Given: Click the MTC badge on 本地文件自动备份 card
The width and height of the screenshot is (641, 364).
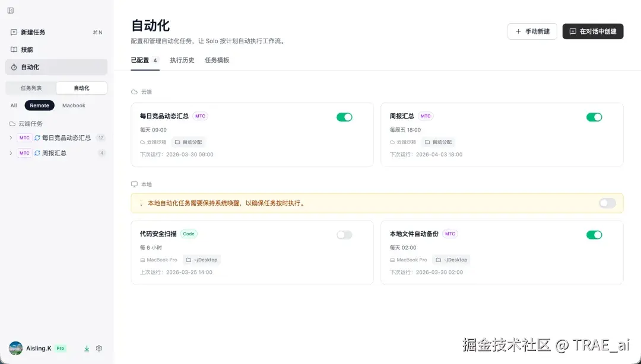Looking at the screenshot, I should coord(450,234).
